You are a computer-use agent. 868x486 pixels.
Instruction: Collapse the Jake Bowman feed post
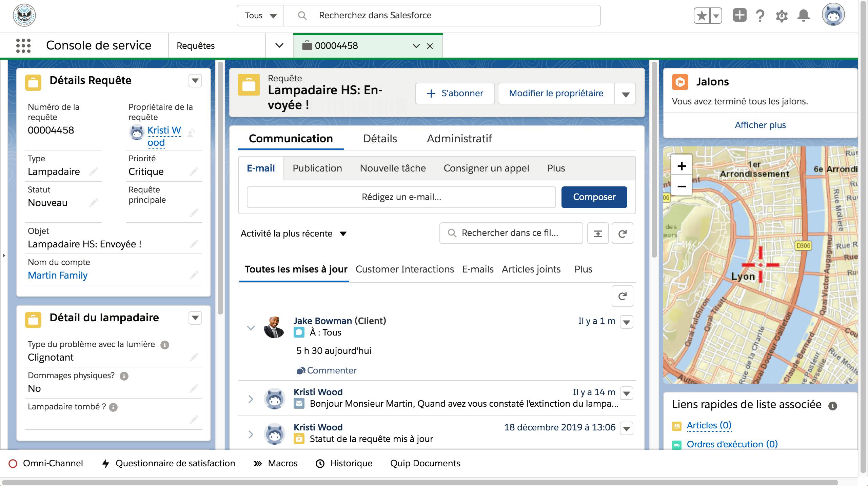pos(251,328)
